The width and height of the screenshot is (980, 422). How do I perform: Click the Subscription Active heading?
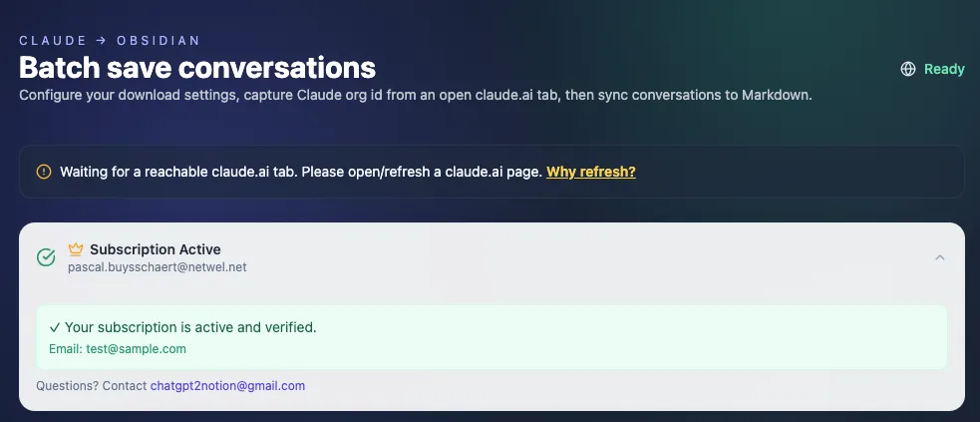[x=155, y=249]
